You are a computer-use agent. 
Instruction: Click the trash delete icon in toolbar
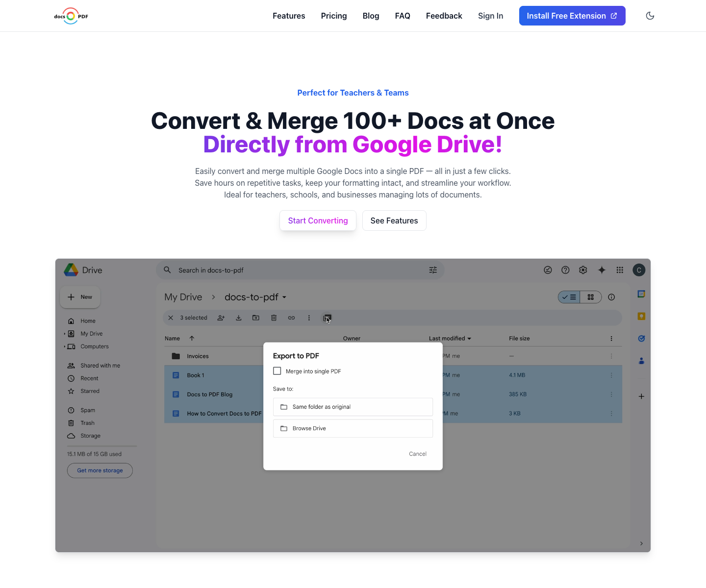point(274,318)
